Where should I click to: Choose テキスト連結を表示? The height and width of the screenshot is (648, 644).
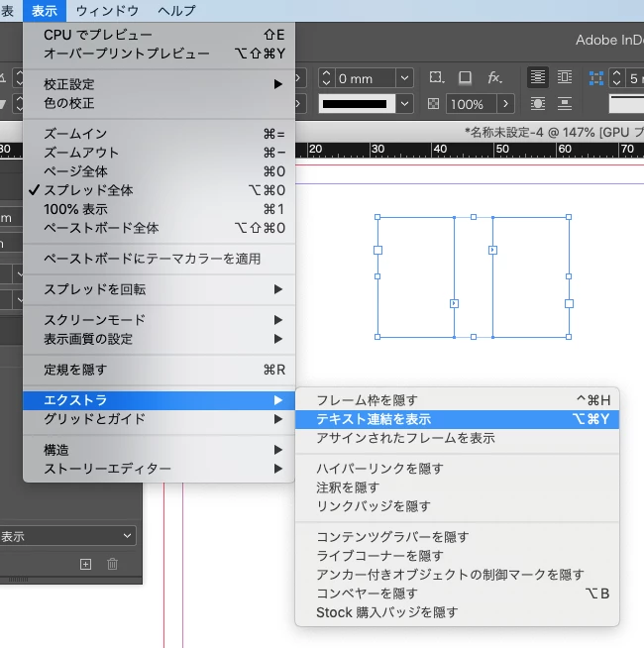[x=457, y=419]
